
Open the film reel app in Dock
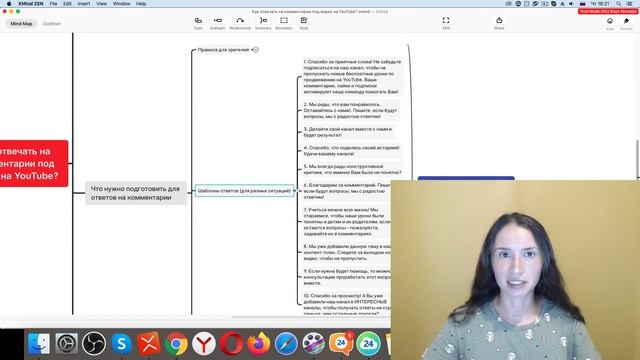(x=313, y=343)
